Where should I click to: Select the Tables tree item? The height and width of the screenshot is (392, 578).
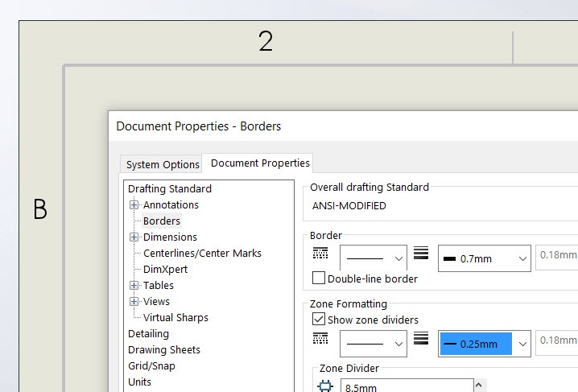point(158,285)
